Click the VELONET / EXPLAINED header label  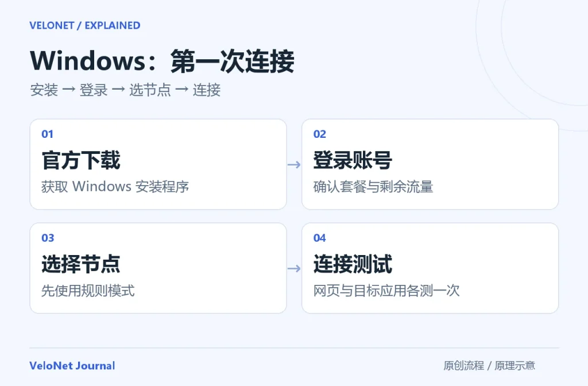(85, 25)
